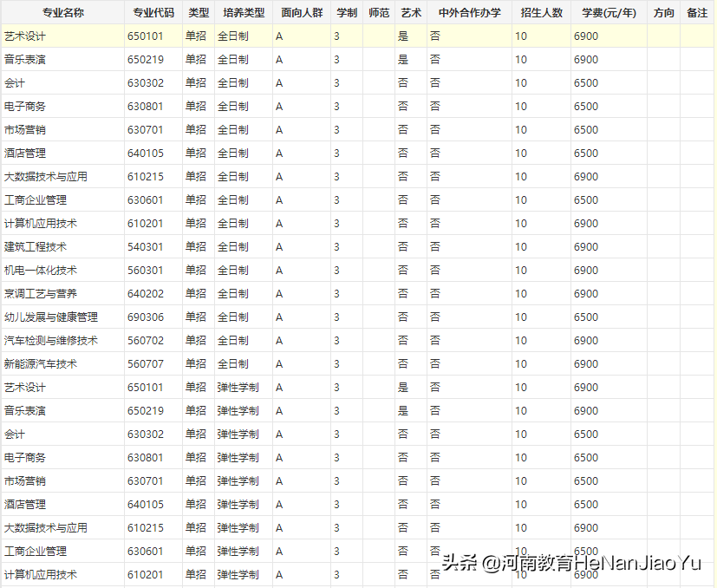Select 音乐表演 in its 弹性学制 row

point(24,411)
